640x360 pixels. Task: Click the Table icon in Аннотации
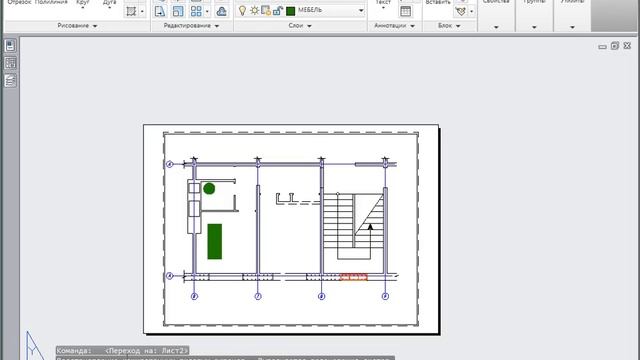405,11
